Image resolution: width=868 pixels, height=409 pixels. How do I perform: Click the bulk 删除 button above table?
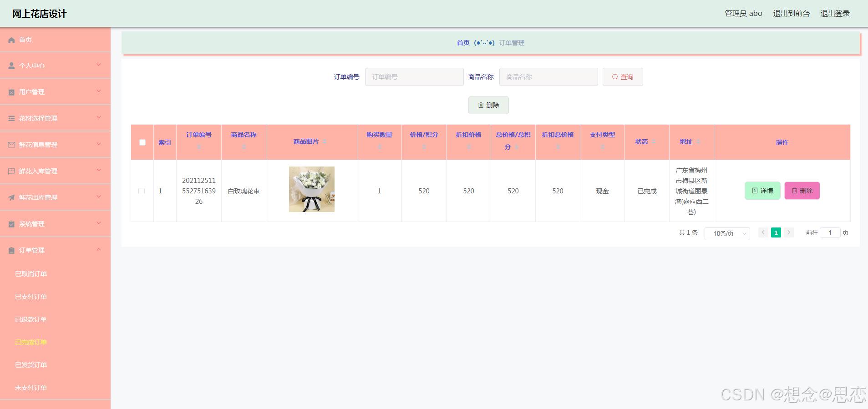[488, 105]
